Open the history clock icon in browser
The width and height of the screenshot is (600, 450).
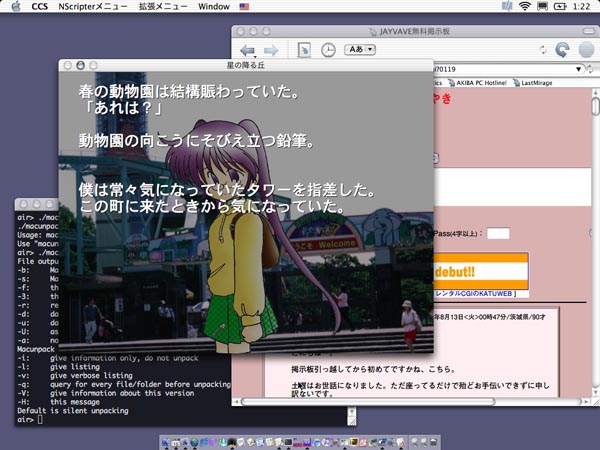(x=328, y=50)
